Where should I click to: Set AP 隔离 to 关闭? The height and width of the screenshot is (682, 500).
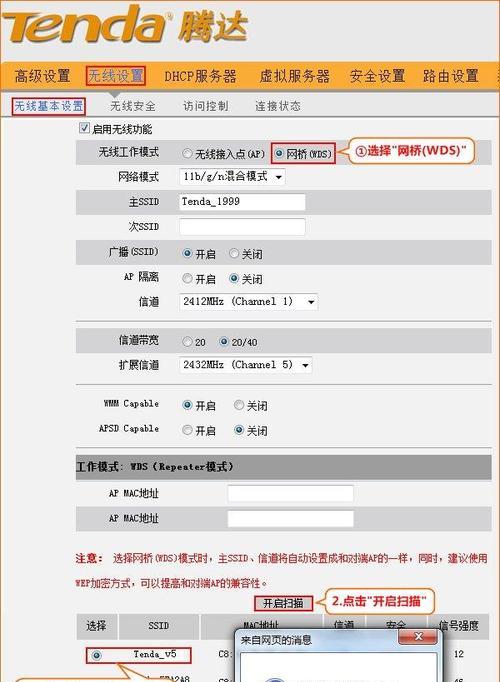point(234,278)
